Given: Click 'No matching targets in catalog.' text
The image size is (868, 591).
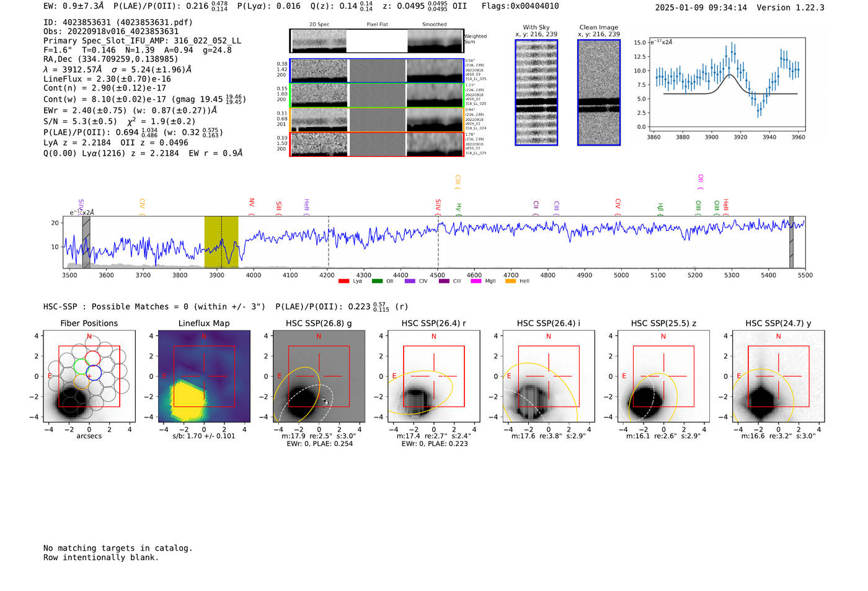Looking at the screenshot, I should click(x=118, y=548).
